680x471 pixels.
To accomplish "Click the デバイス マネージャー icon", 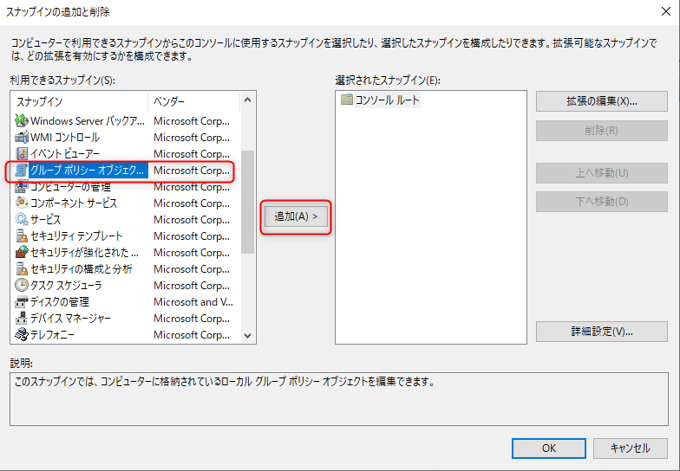I will [x=21, y=318].
